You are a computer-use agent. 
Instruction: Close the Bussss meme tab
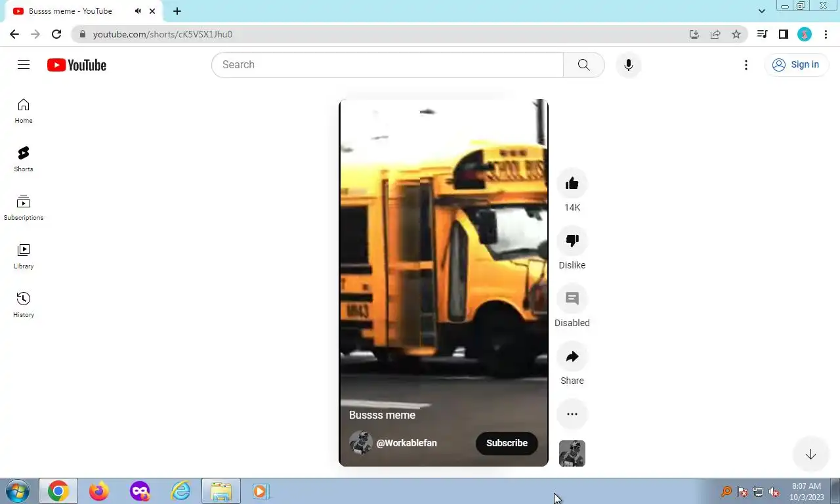[152, 11]
